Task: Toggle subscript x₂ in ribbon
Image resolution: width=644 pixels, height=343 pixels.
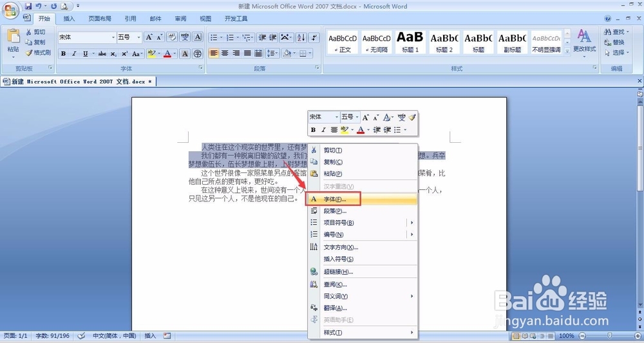Action: tap(113, 53)
